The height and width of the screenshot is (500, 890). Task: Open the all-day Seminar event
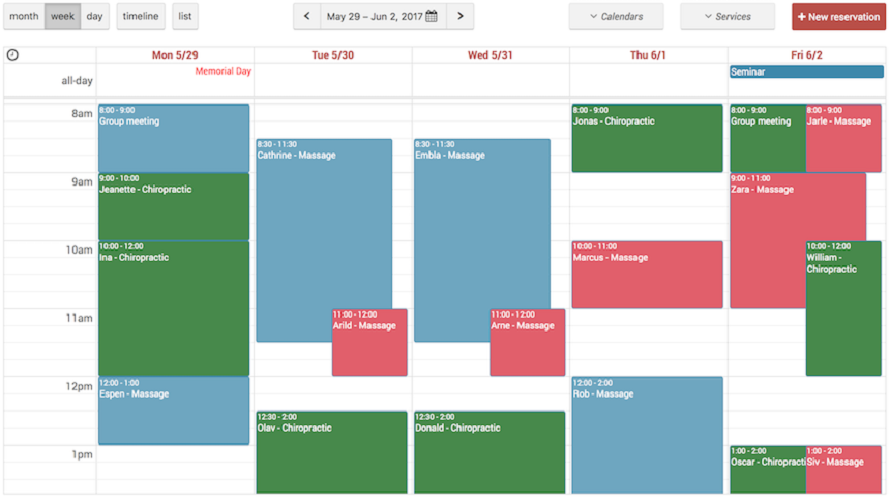[807, 72]
